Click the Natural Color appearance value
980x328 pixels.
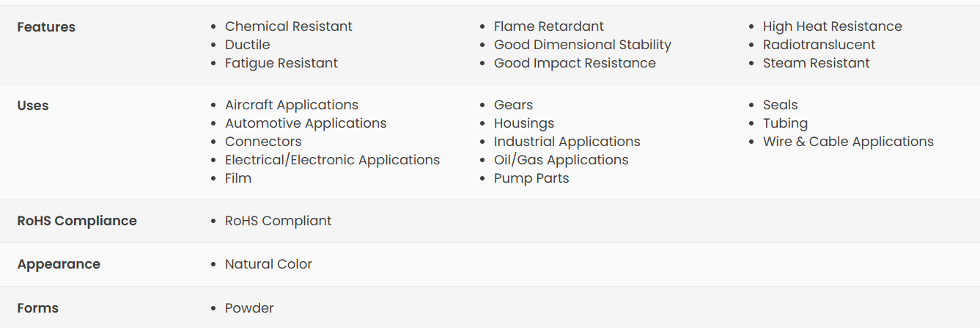point(268,264)
